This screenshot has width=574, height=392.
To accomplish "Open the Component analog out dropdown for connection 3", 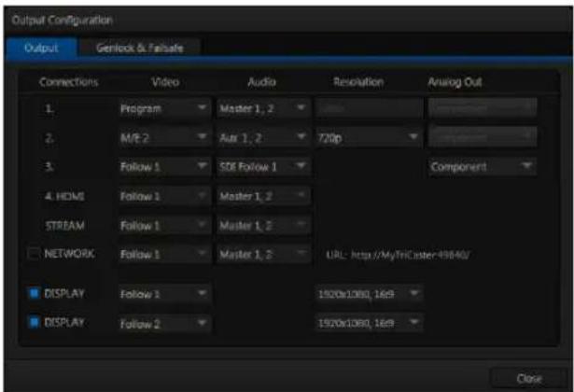I will click(483, 166).
